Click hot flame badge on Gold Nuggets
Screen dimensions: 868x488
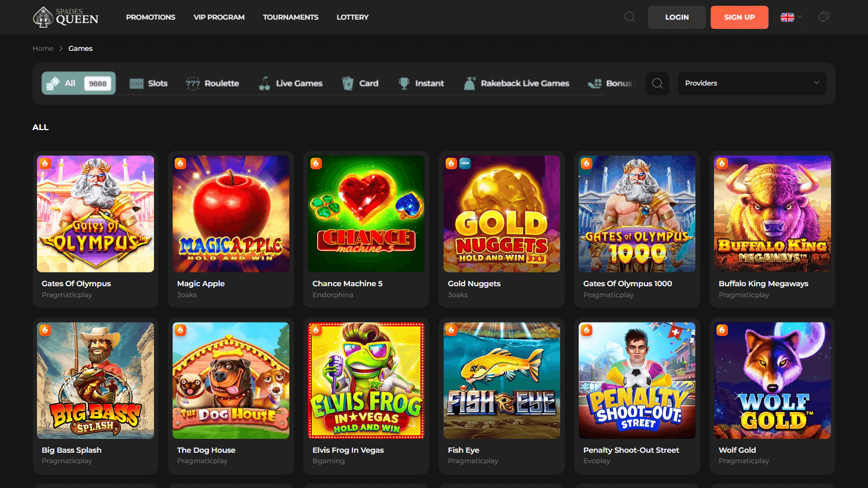[x=451, y=164]
